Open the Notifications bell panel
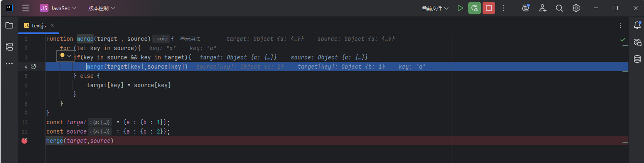Screen dimensions: 644x163 click(x=637, y=25)
